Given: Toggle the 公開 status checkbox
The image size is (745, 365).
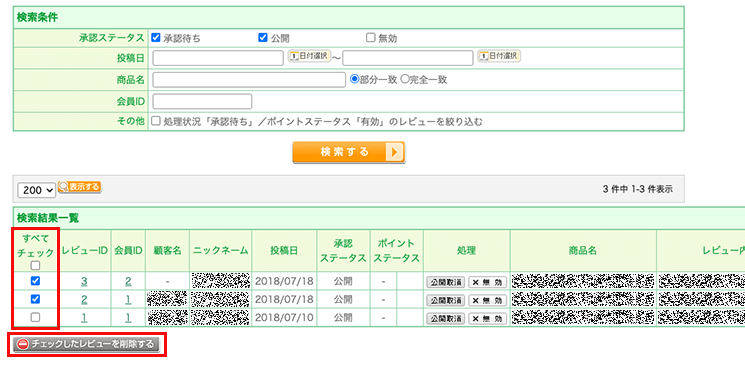Looking at the screenshot, I should (x=263, y=38).
